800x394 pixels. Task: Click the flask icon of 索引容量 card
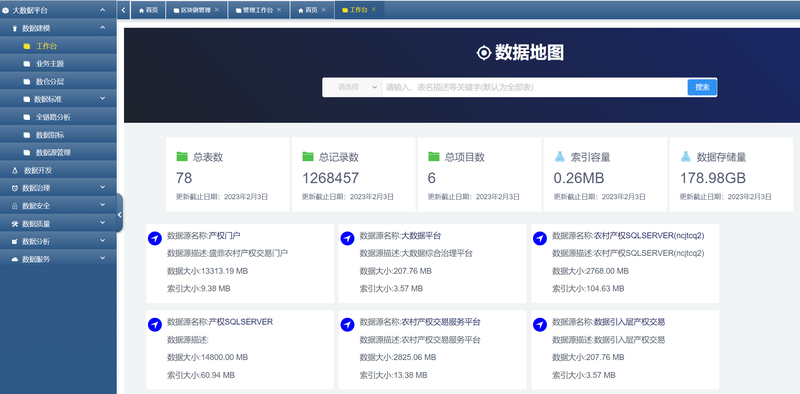[x=559, y=156]
